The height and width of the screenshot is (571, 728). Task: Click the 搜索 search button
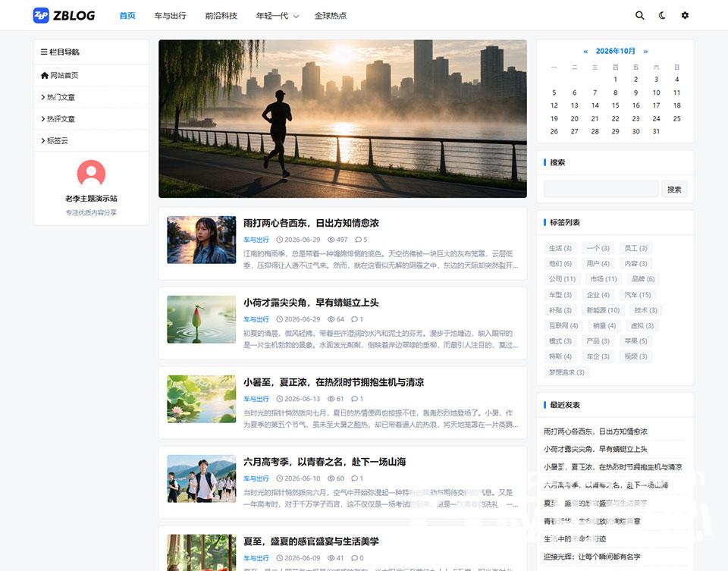click(674, 189)
